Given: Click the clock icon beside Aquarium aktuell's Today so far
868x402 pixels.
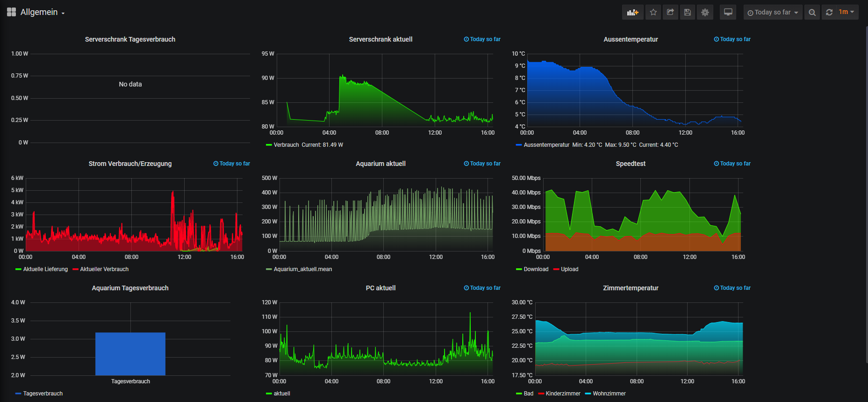Looking at the screenshot, I should point(466,164).
